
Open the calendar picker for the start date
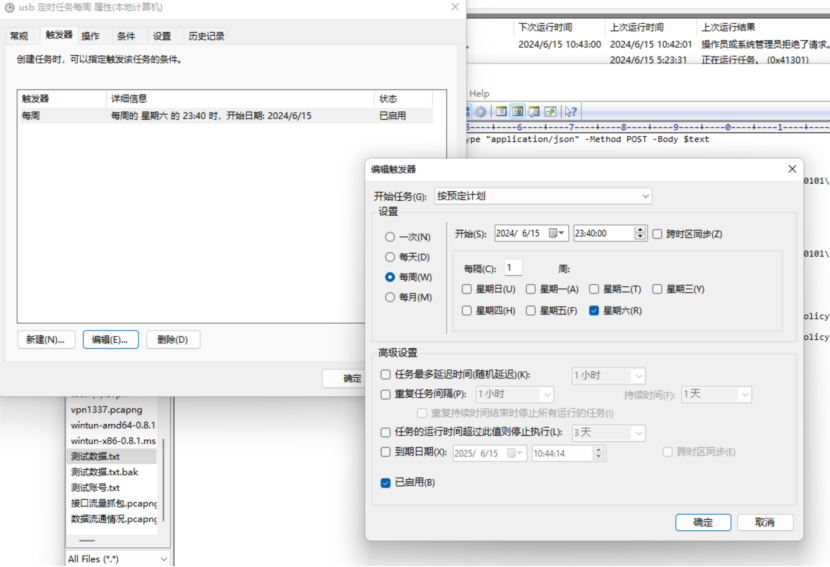tap(556, 233)
